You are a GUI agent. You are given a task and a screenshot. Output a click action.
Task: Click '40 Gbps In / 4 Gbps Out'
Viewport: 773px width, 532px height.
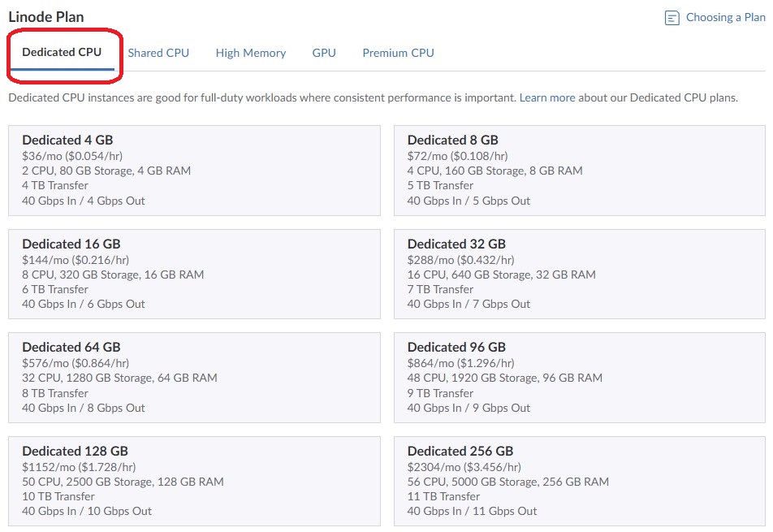tap(84, 201)
